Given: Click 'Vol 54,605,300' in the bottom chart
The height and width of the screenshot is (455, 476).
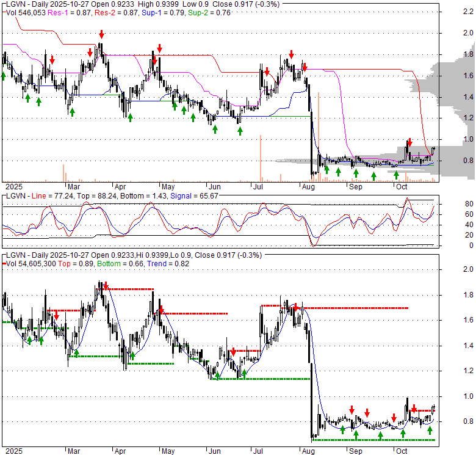Looking at the screenshot, I should coord(31,264).
